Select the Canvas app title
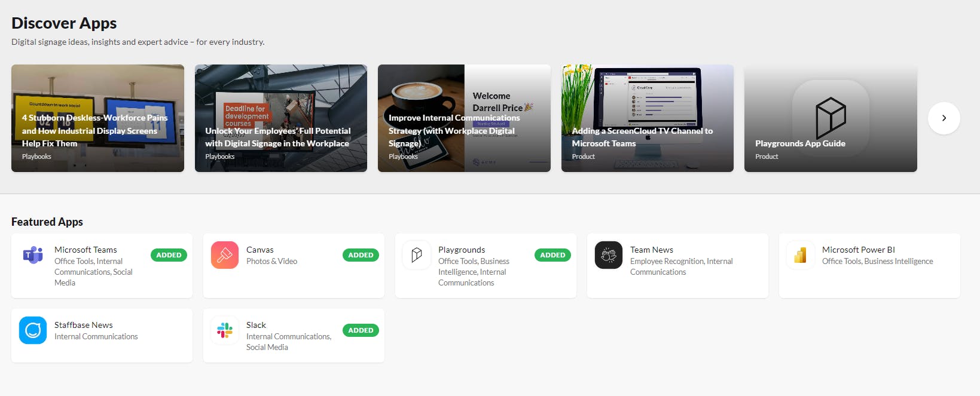 (259, 250)
